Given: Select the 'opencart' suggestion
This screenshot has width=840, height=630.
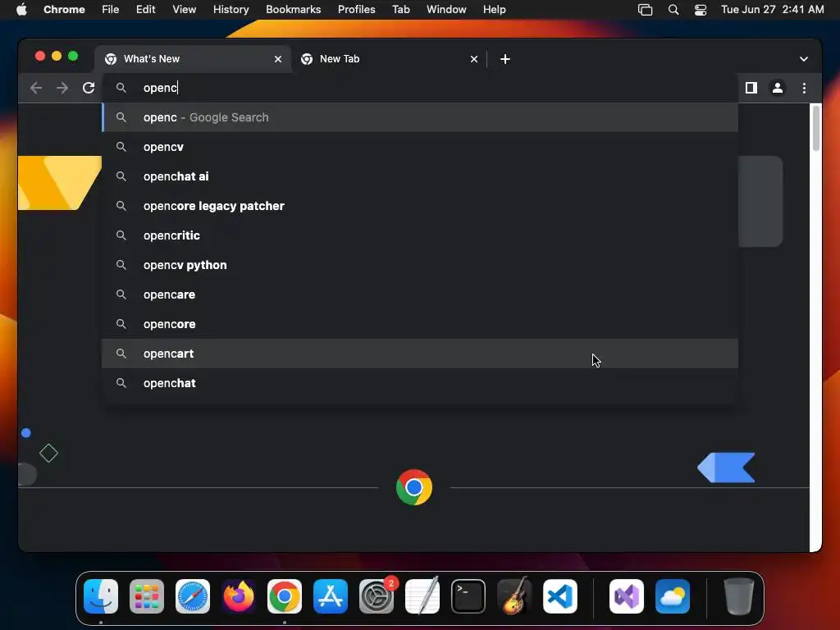Looking at the screenshot, I should (x=420, y=354).
